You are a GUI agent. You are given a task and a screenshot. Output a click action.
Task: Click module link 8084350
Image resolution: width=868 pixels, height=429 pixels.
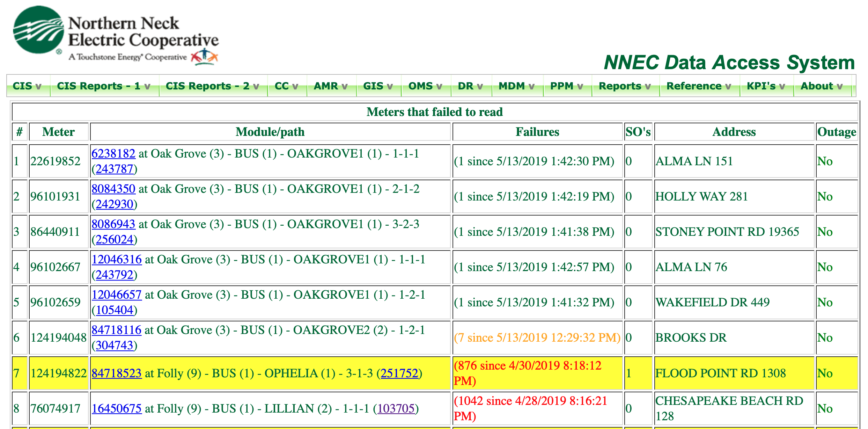(x=113, y=189)
